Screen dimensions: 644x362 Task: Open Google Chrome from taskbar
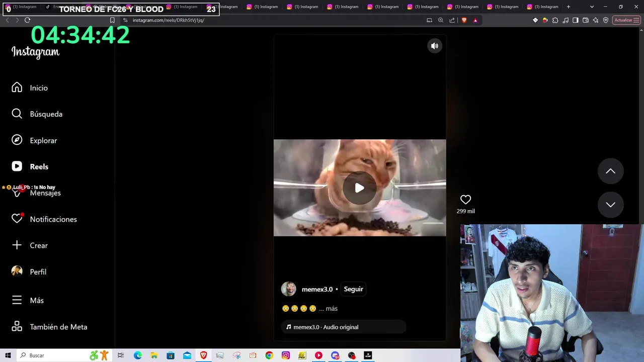point(269,355)
